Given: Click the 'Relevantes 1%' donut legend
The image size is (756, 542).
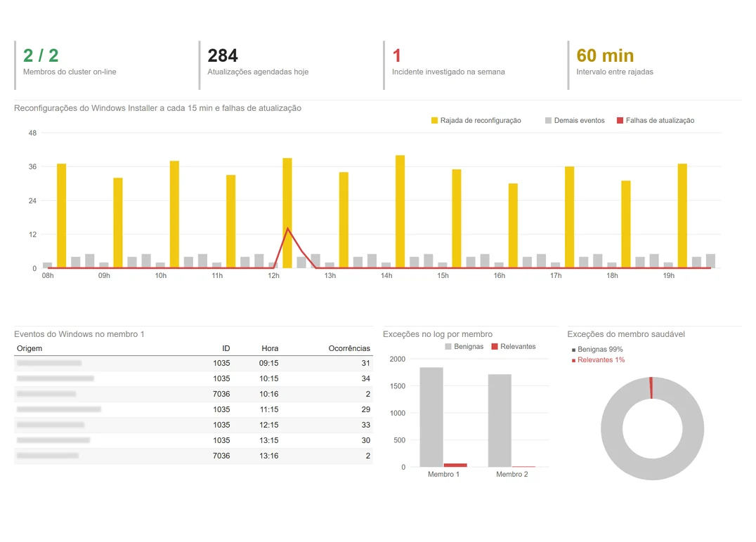Looking at the screenshot, I should [599, 360].
